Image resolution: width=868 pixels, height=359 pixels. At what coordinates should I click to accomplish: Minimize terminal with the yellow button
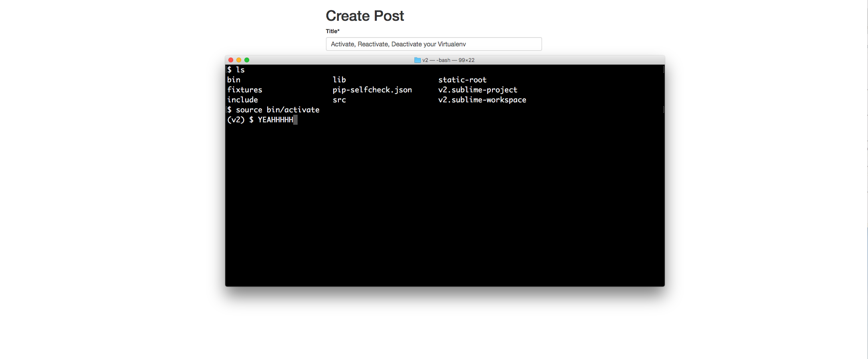[239, 60]
